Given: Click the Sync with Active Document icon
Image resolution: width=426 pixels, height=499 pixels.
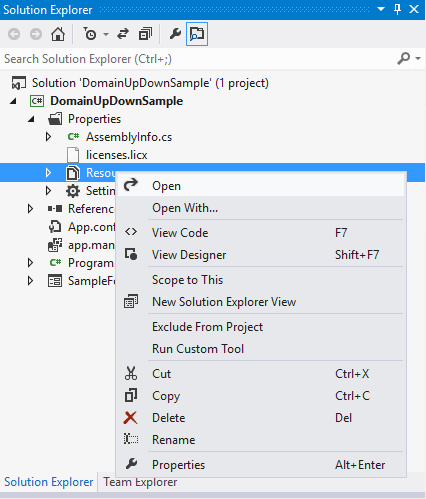Looking at the screenshot, I should [123, 34].
